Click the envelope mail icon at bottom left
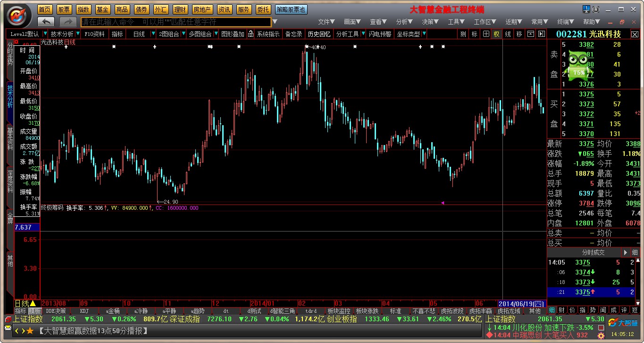 8,327
